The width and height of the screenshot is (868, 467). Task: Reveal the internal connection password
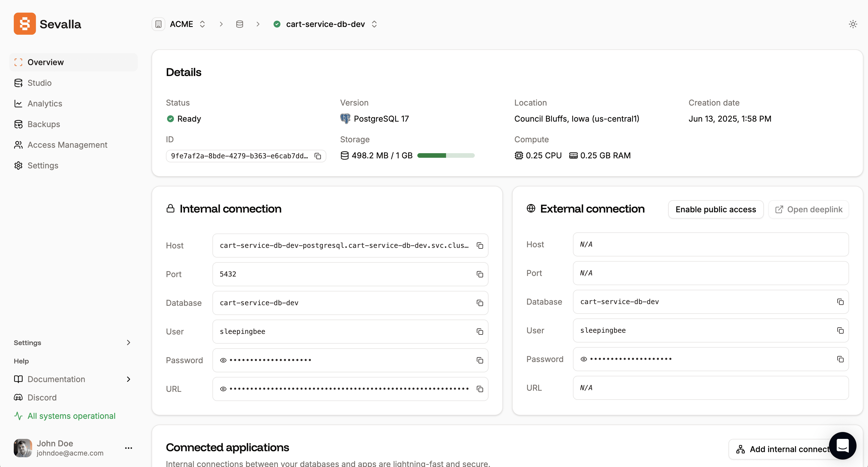(x=223, y=360)
